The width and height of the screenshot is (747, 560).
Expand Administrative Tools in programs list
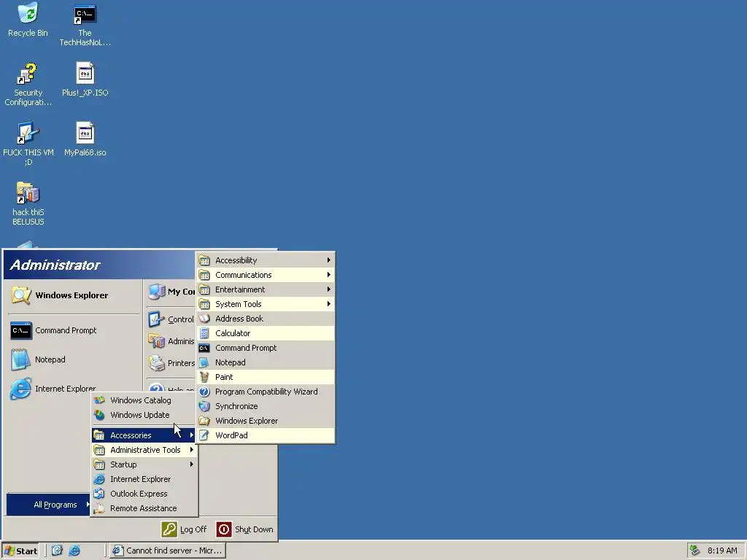(x=144, y=450)
